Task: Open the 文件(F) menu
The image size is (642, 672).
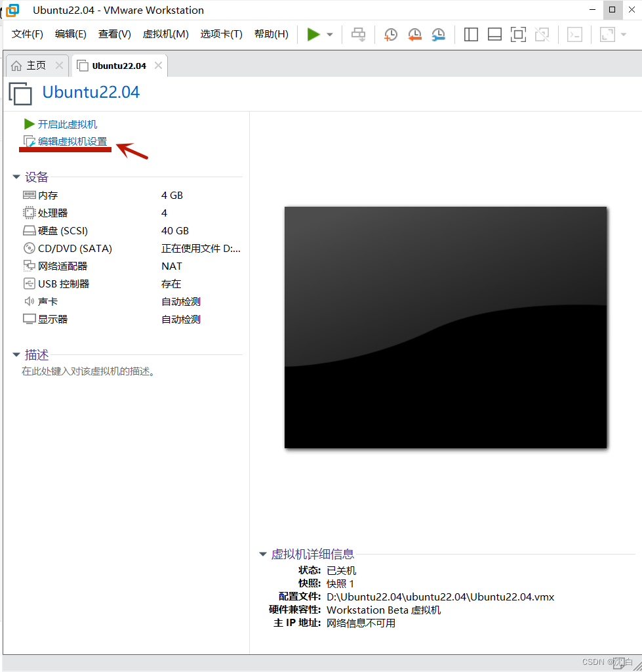Action: [x=28, y=34]
